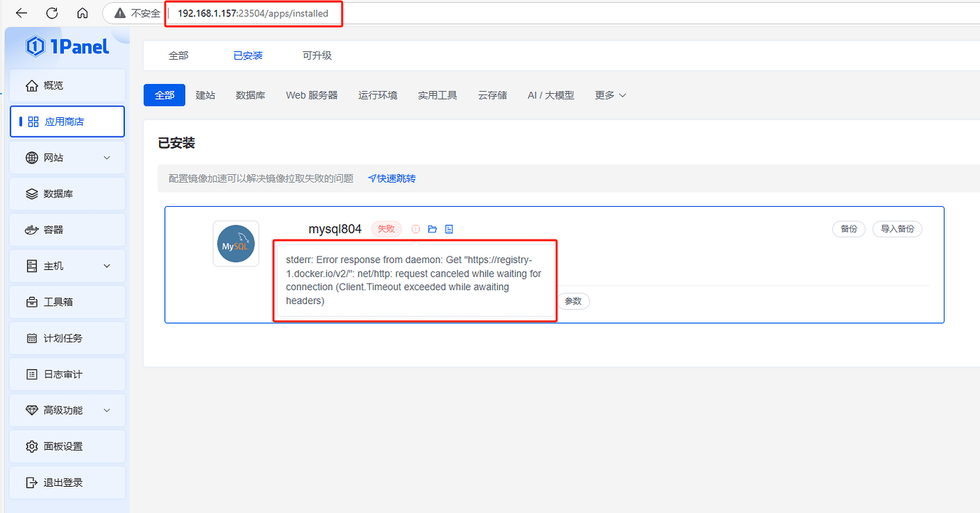Open 面板设置 in the sidebar
Image resolution: width=980 pixels, height=513 pixels.
58,446
